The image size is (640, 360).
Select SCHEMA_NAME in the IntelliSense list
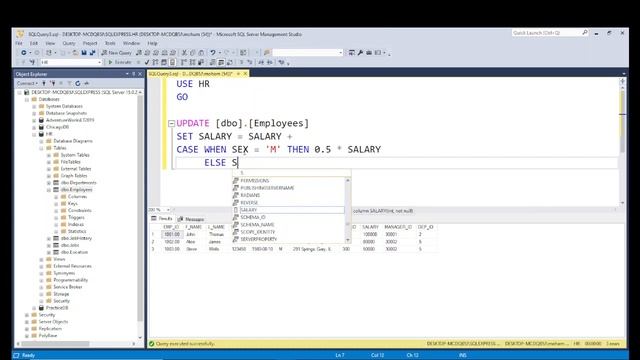pos(289,224)
